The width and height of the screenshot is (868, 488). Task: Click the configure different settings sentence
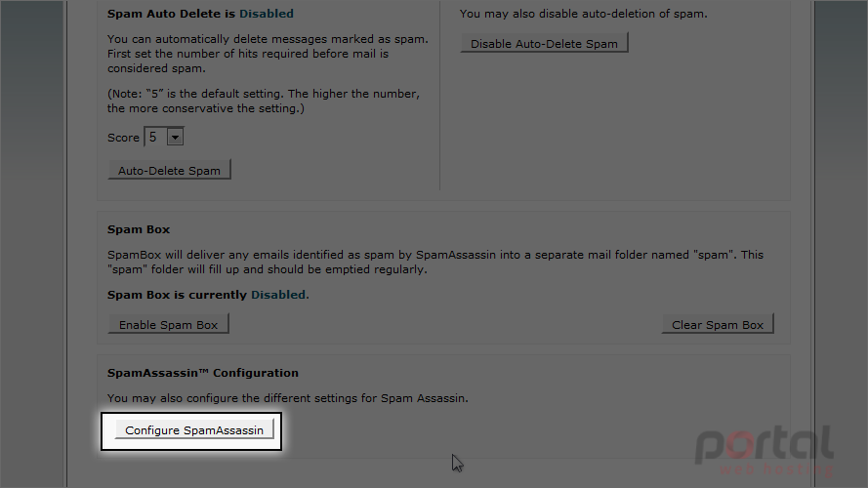(x=287, y=398)
